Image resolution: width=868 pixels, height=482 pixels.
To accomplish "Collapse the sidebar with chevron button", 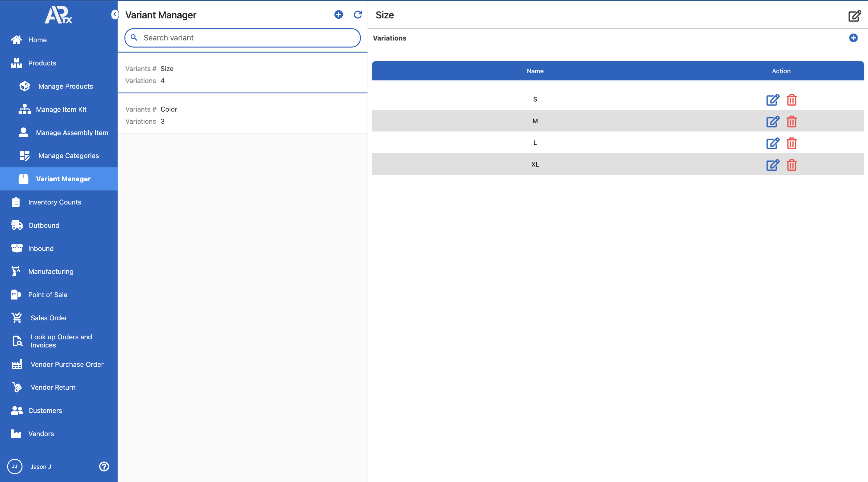I will pos(115,14).
